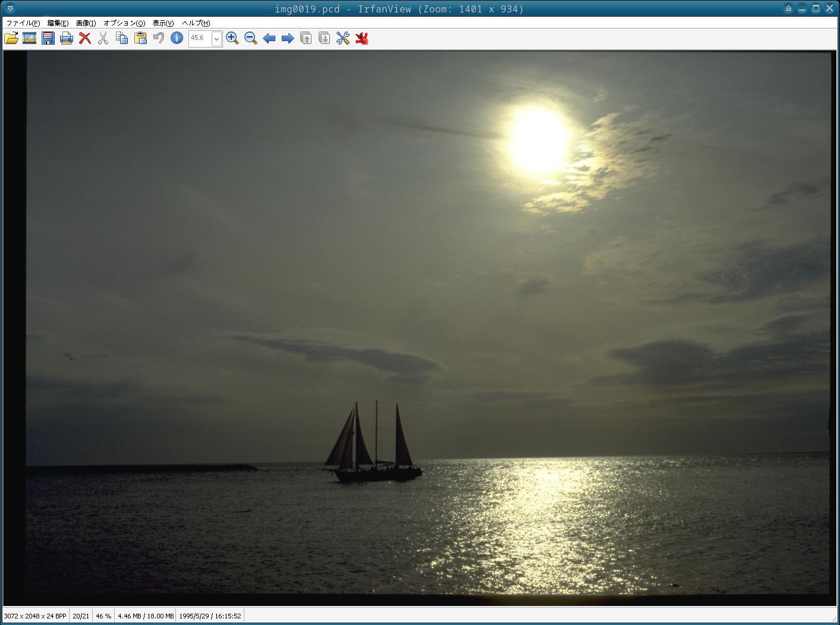Open the 画像(I) menu
840x625 pixels.
86,23
